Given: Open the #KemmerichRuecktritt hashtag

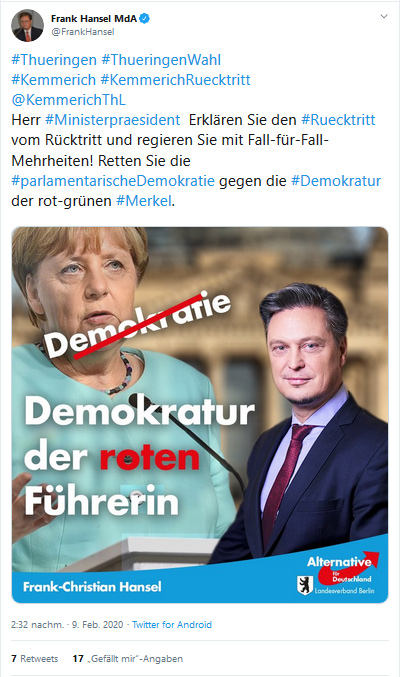Looking at the screenshot, I should coord(175,80).
